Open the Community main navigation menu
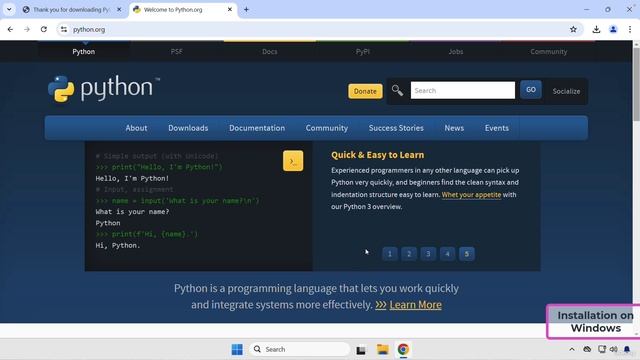This screenshot has height=360, width=640. pos(327,128)
